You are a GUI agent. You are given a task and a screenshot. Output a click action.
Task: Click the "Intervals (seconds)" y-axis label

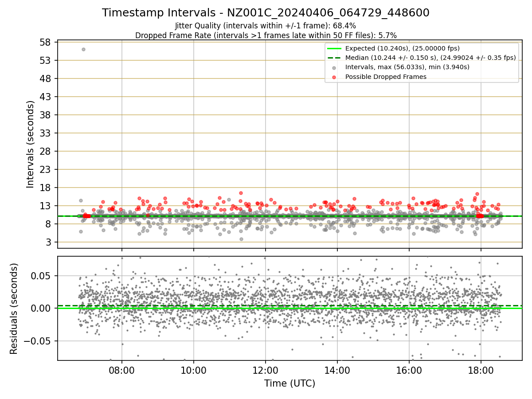point(31,144)
